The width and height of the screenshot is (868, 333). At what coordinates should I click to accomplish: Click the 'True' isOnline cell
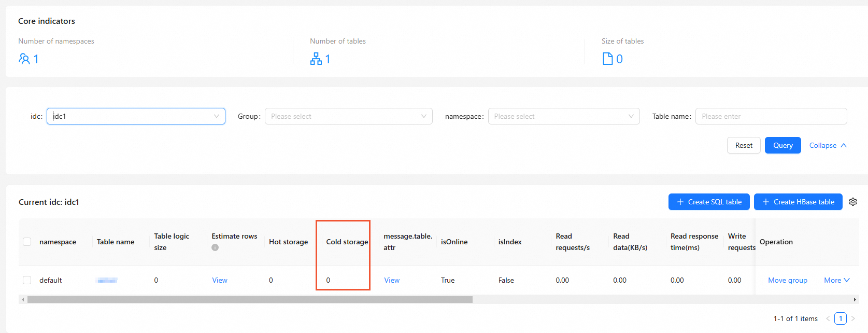point(448,280)
